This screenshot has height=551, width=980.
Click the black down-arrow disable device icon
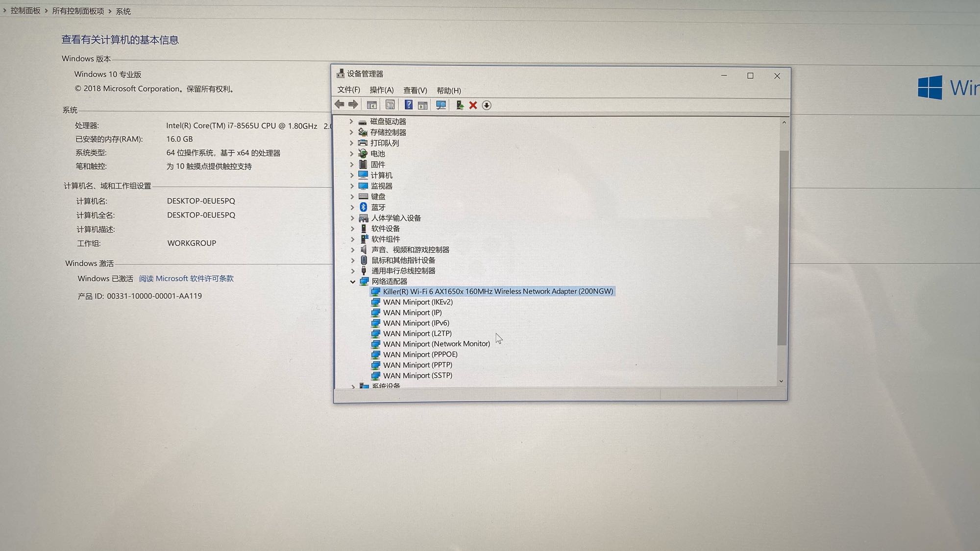[x=487, y=105]
